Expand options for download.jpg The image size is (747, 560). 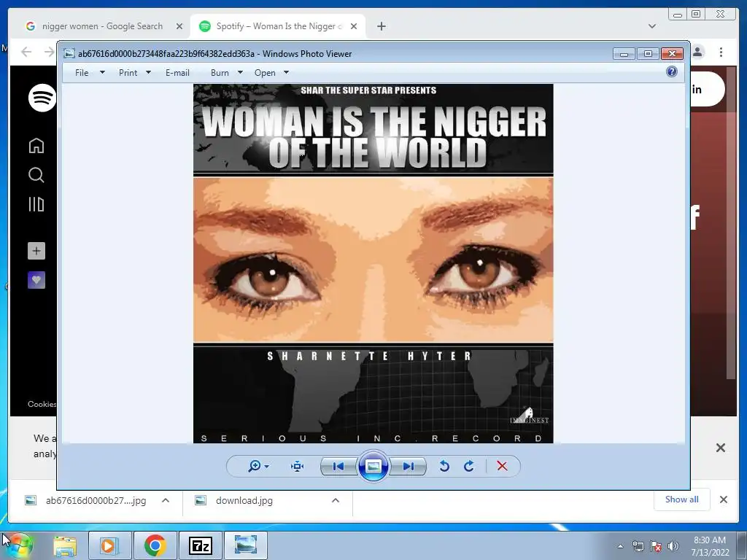[x=336, y=500]
